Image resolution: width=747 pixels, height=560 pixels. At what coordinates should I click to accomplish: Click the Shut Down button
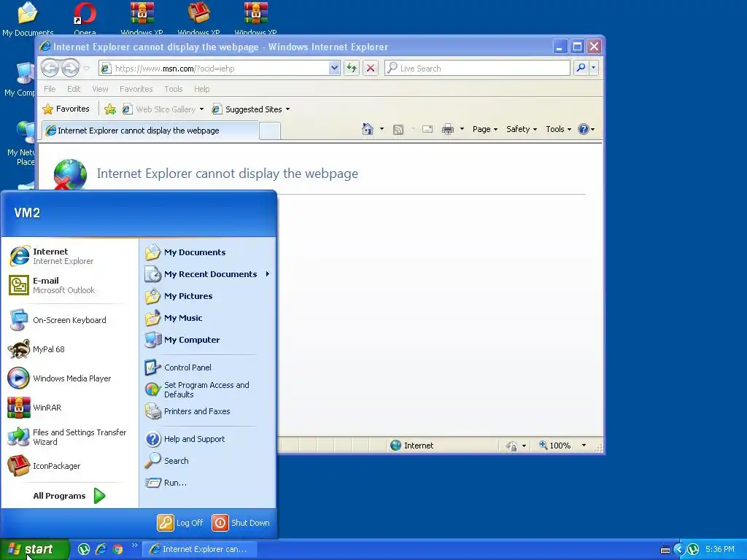pos(241,523)
